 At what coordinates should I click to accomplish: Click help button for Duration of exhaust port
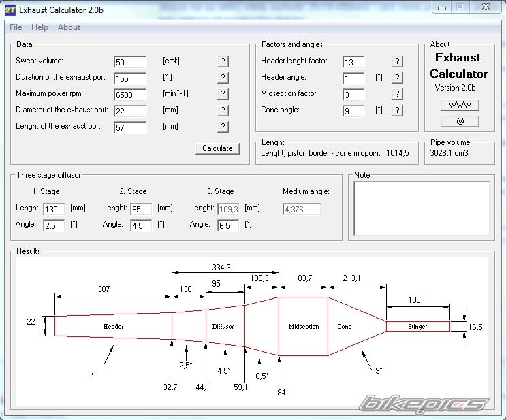(222, 78)
